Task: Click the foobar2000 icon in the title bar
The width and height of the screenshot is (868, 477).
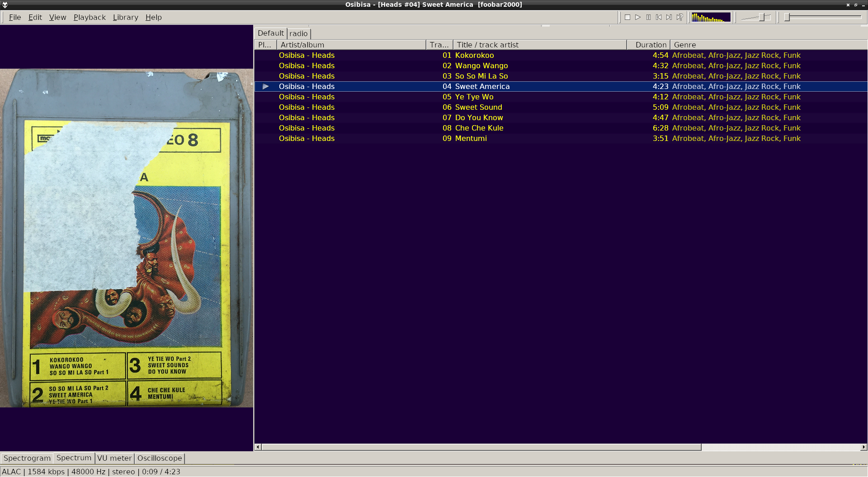Action: coord(5,5)
